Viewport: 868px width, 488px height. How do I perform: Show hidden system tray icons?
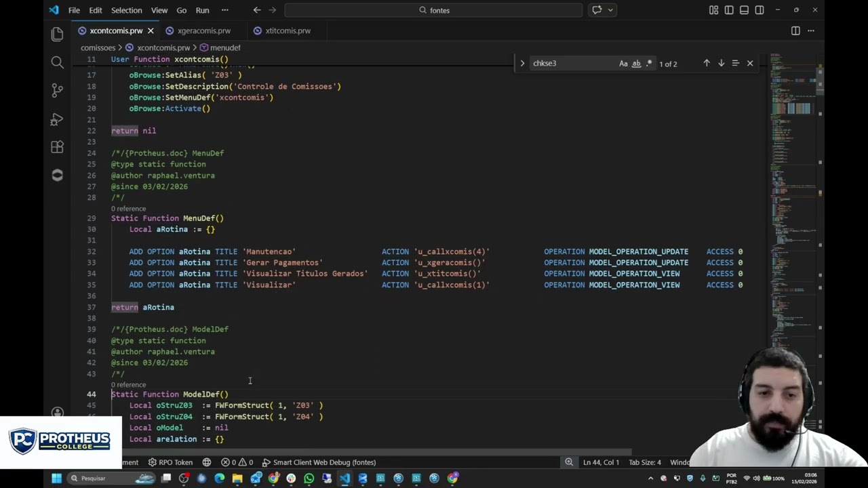click(650, 479)
